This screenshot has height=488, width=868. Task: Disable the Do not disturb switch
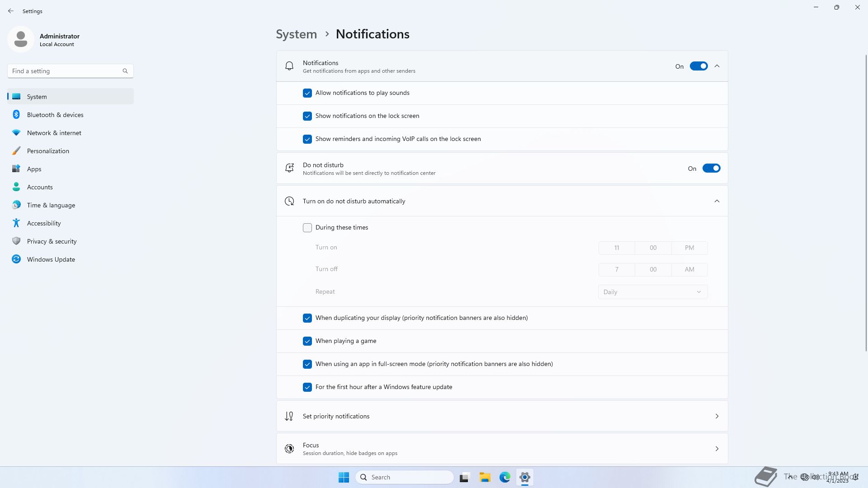click(711, 169)
